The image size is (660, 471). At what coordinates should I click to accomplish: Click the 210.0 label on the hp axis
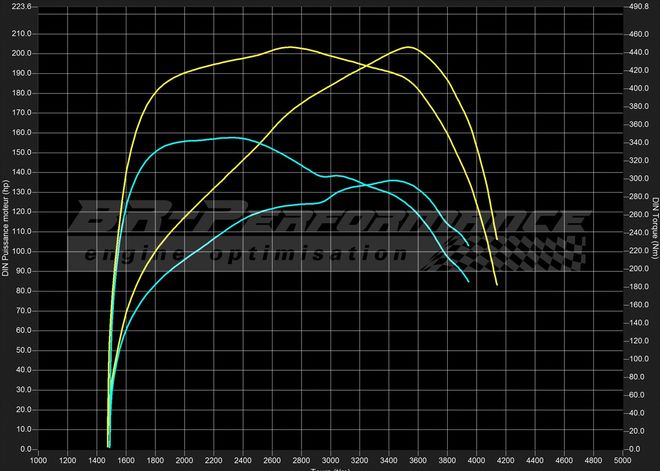19,33
